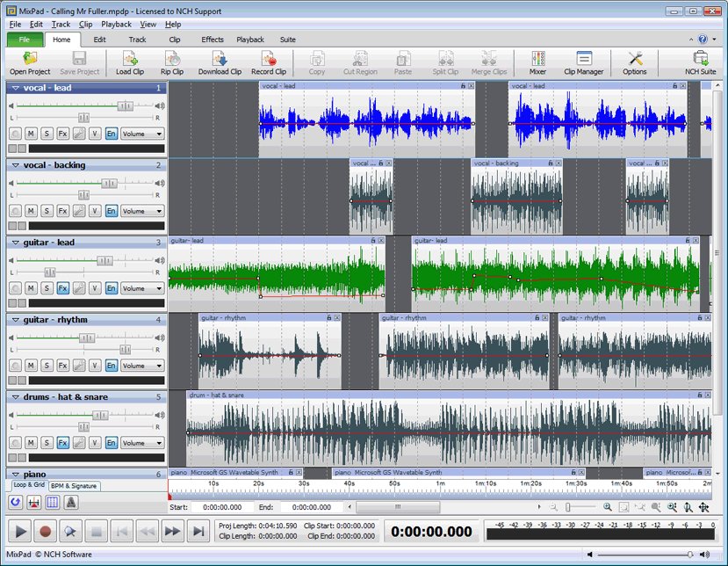Open the Volume dropdown on vocal - backing

(158, 210)
